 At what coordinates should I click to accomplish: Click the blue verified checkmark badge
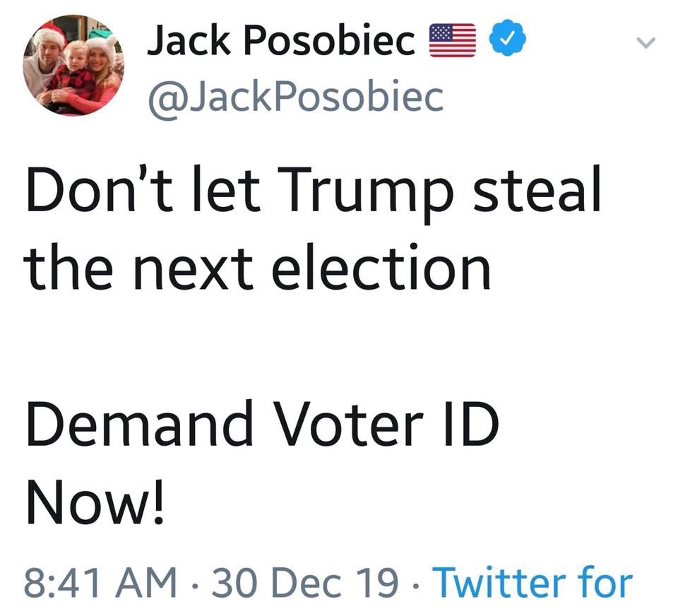(x=511, y=40)
